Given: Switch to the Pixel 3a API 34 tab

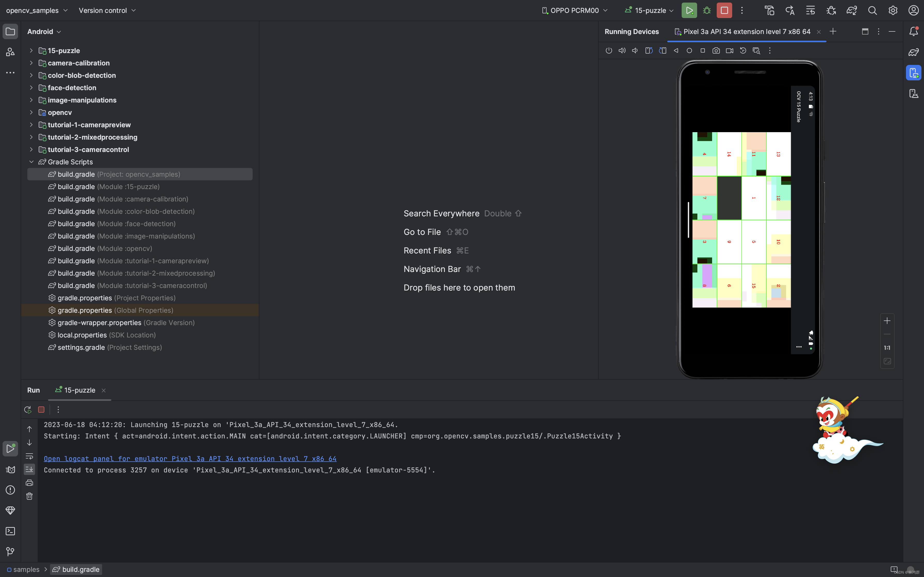Looking at the screenshot, I should coord(746,32).
